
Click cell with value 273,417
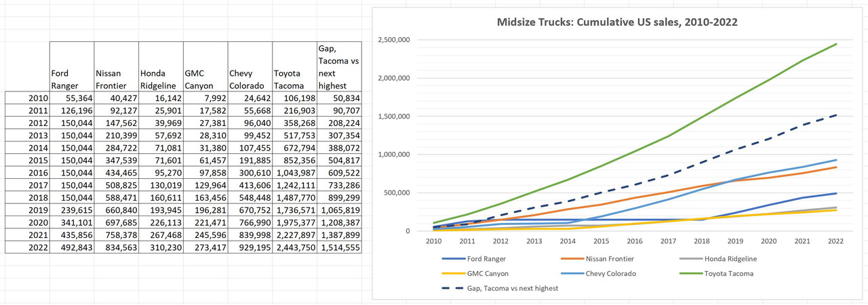pos(205,246)
